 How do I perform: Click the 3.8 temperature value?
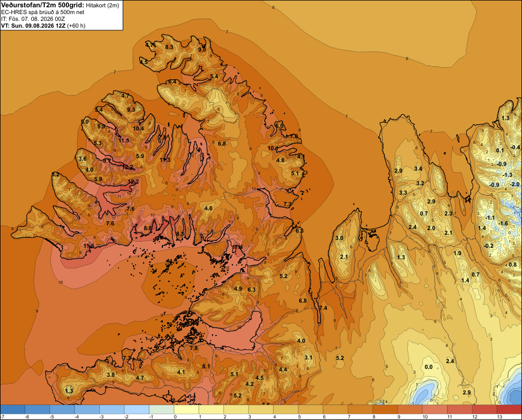pos(111,375)
